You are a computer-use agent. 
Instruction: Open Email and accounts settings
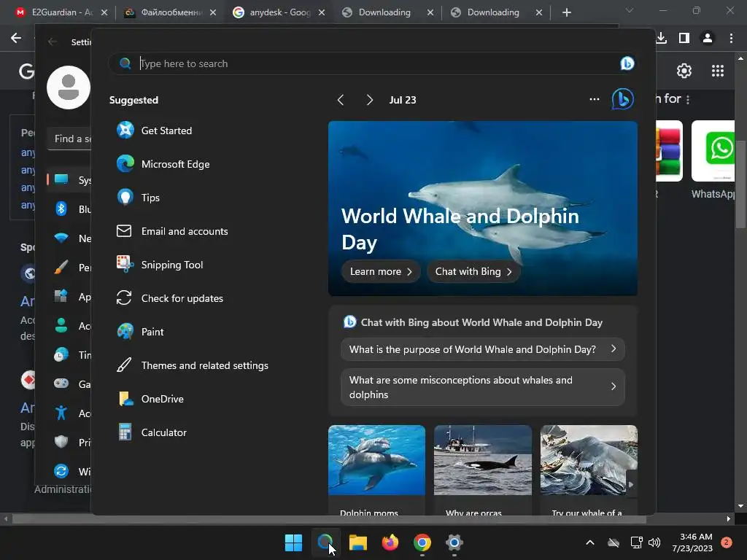[x=172, y=231]
